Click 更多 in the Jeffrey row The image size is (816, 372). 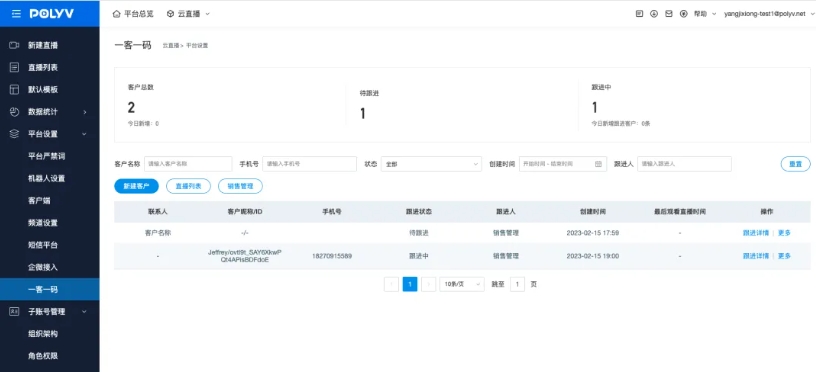click(x=784, y=256)
